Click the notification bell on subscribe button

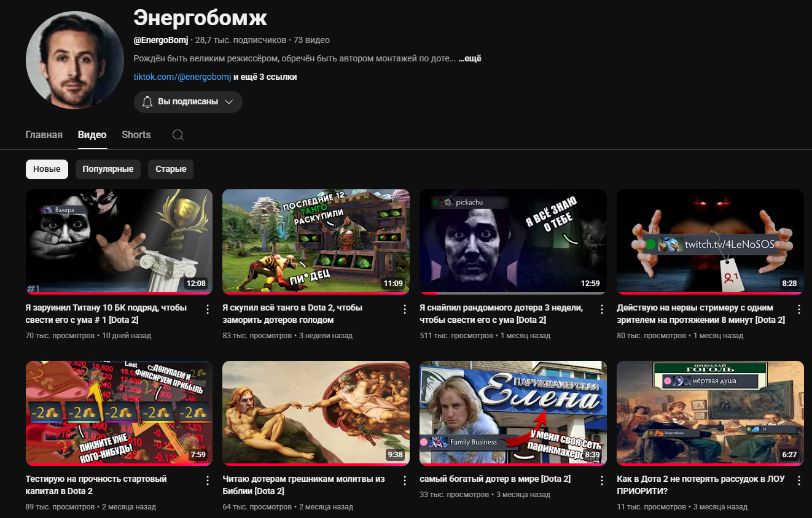coord(147,102)
